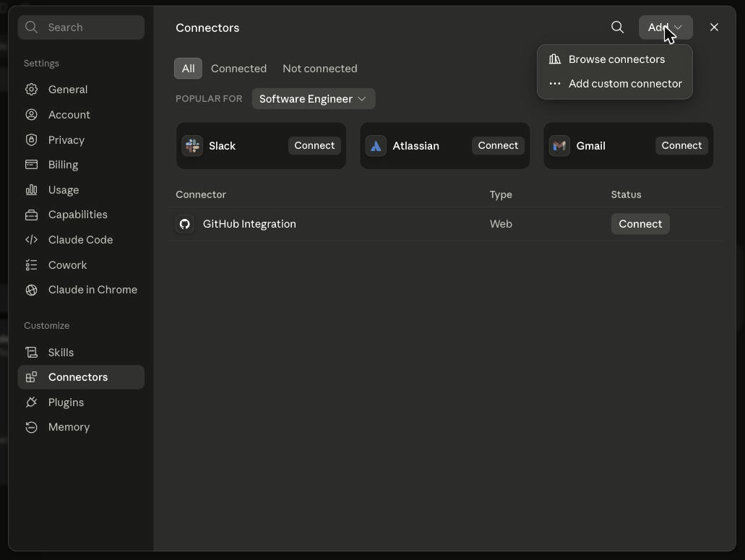This screenshot has width=745, height=560.
Task: Select the All filter tab
Action: click(188, 69)
